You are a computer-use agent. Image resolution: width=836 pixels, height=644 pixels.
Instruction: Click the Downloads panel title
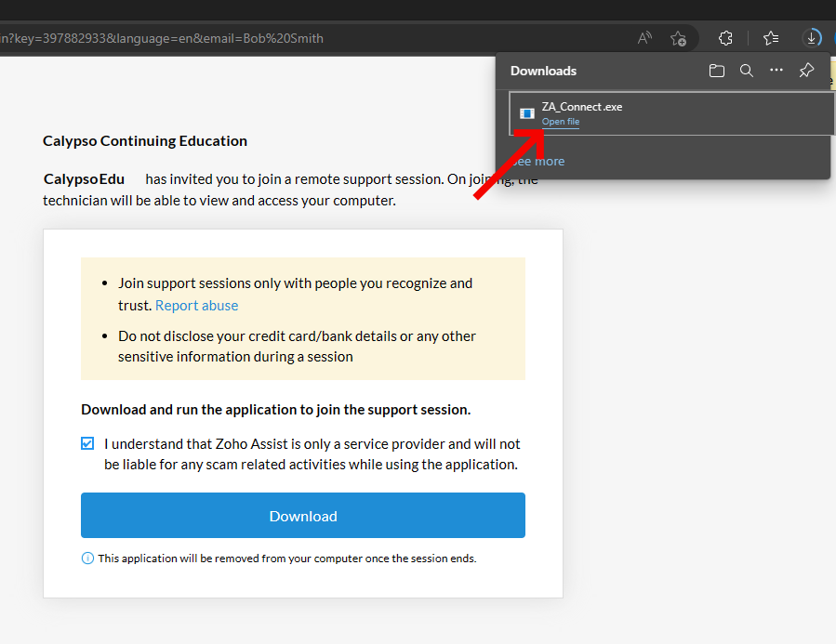[x=543, y=71]
